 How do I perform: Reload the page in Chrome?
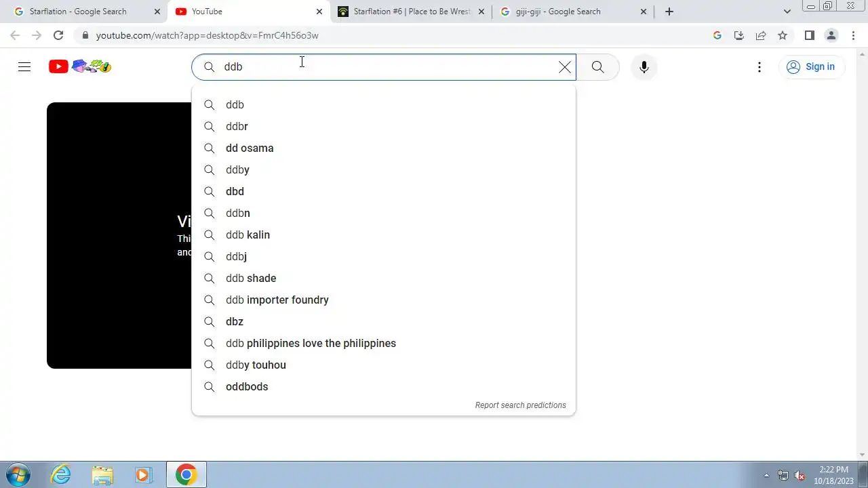[x=58, y=35]
